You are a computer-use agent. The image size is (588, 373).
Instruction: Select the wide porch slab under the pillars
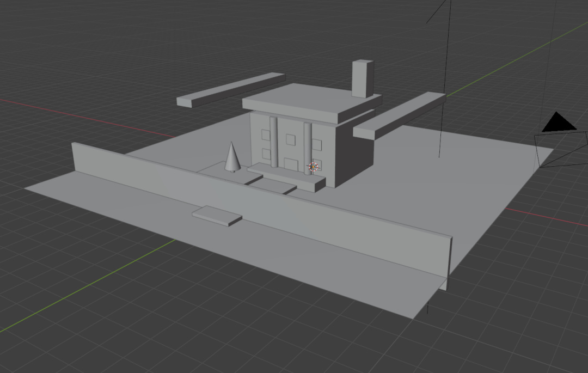pyautogui.click(x=287, y=178)
